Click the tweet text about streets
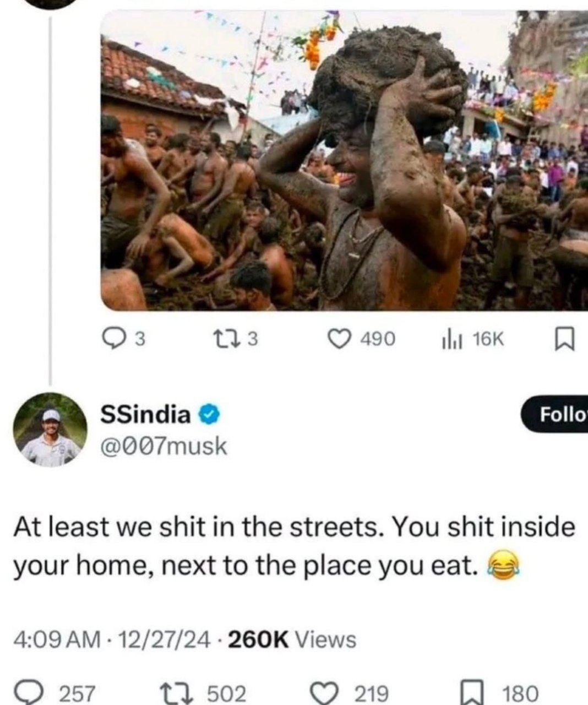 coord(293,546)
